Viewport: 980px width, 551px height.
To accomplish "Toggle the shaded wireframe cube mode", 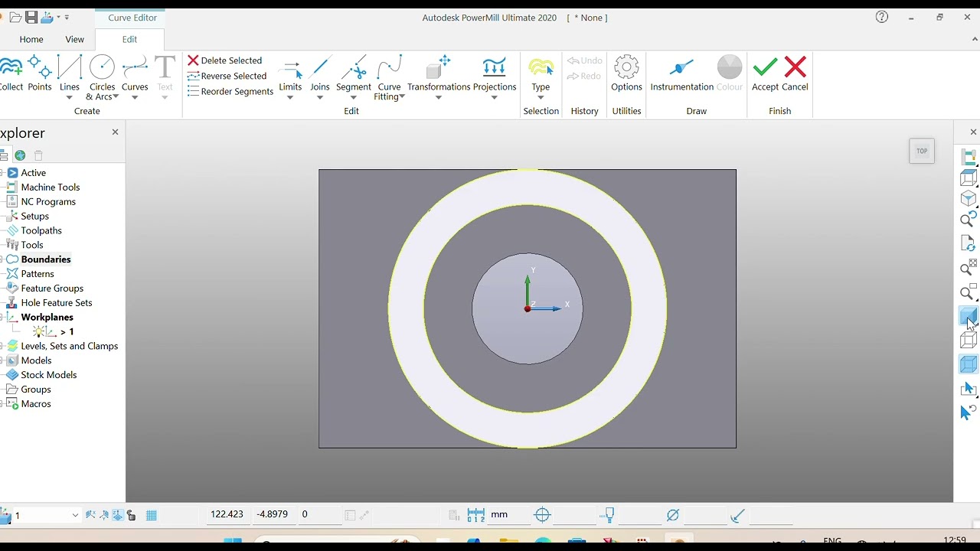I will click(969, 364).
